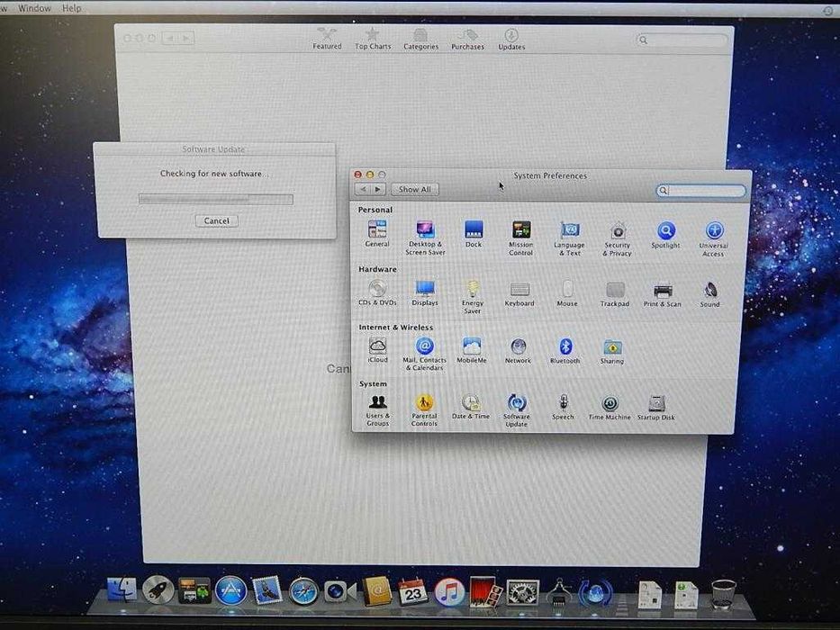Open iCloud preference pane

tap(377, 350)
